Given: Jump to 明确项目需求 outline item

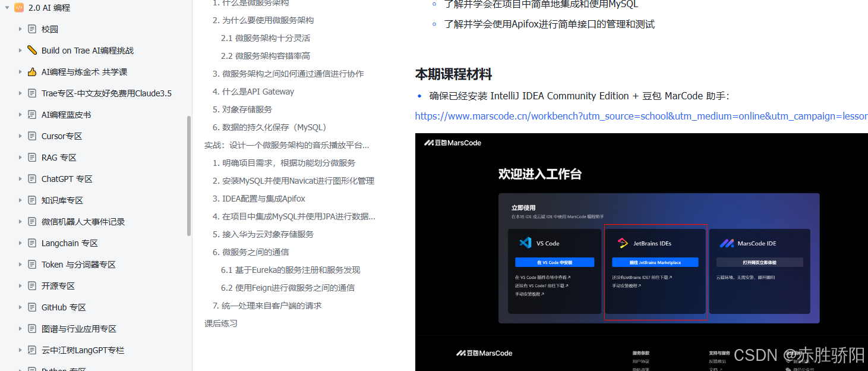Looking at the screenshot, I should pos(284,163).
